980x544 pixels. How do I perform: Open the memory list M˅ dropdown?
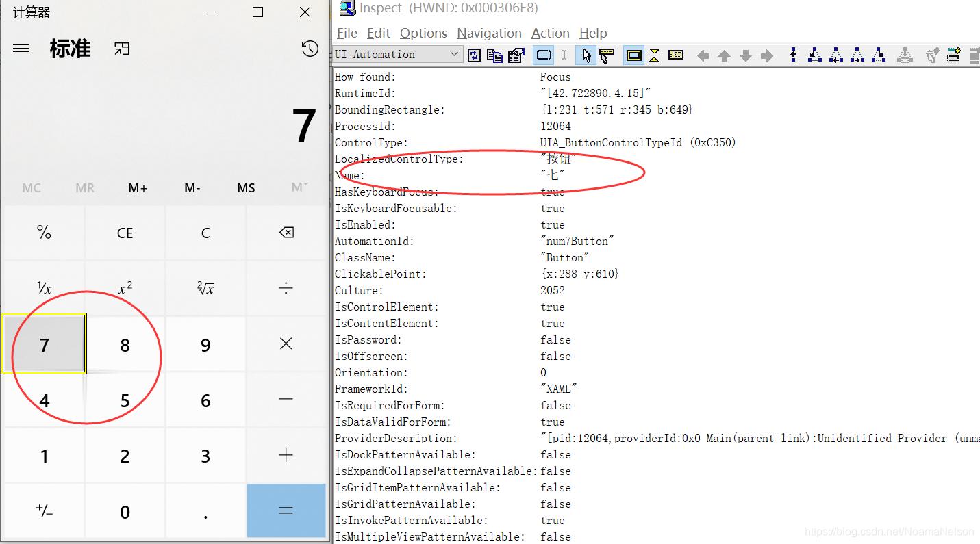(x=299, y=187)
